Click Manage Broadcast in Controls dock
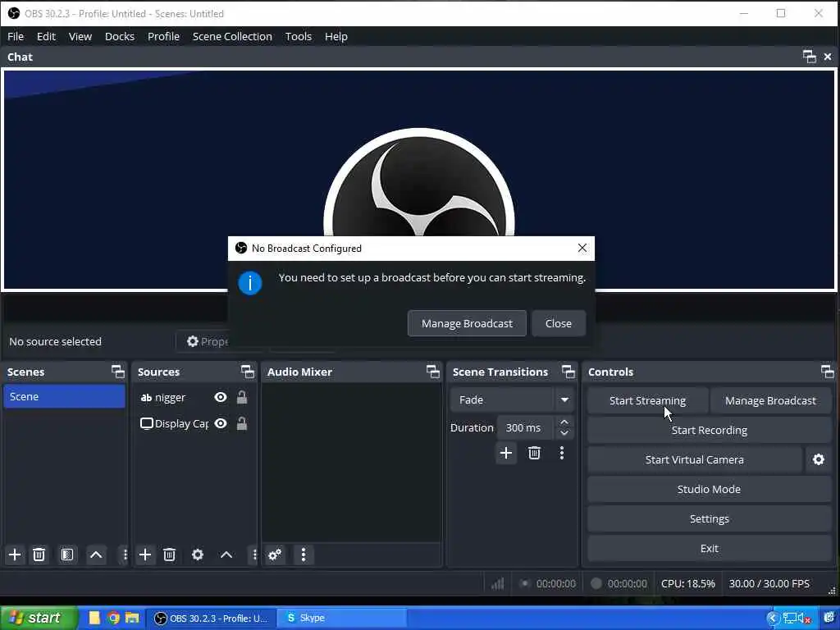 click(x=770, y=400)
